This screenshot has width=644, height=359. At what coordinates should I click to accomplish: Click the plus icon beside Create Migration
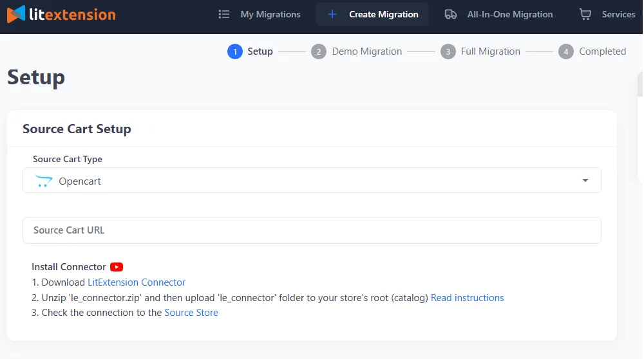pos(332,14)
